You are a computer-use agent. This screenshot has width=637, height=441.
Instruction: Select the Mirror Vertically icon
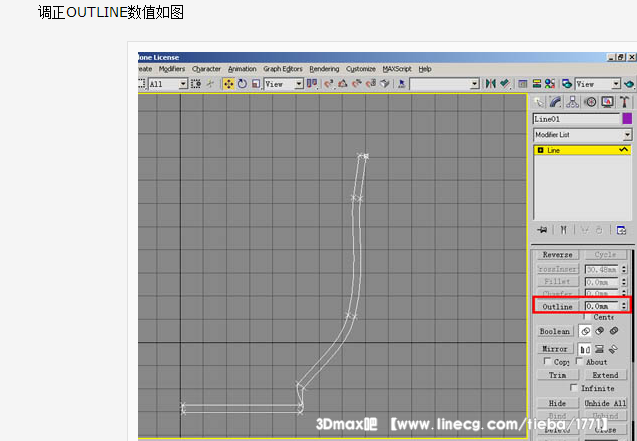[x=600, y=349]
